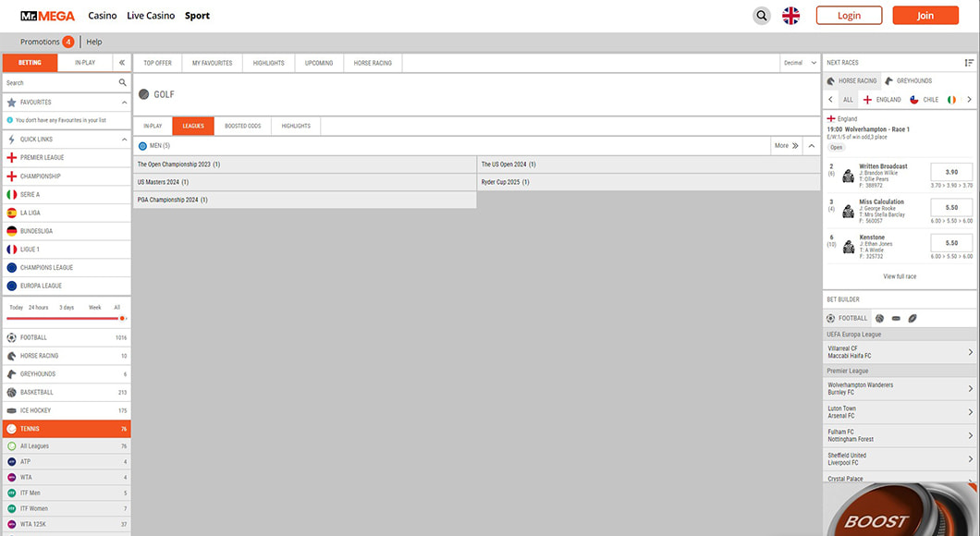Filter Next Races by England
Image resolution: width=980 pixels, height=536 pixels.
pos(882,99)
